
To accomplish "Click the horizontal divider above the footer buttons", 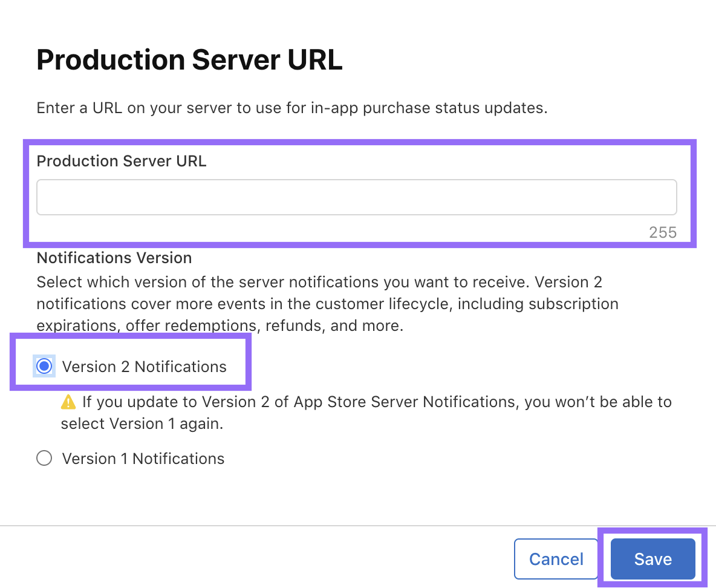I will (x=358, y=525).
